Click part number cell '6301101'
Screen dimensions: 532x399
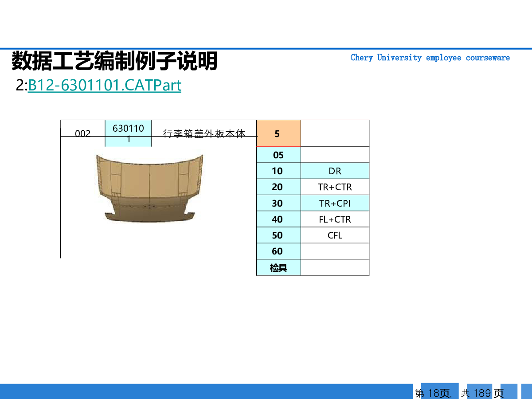(x=129, y=133)
